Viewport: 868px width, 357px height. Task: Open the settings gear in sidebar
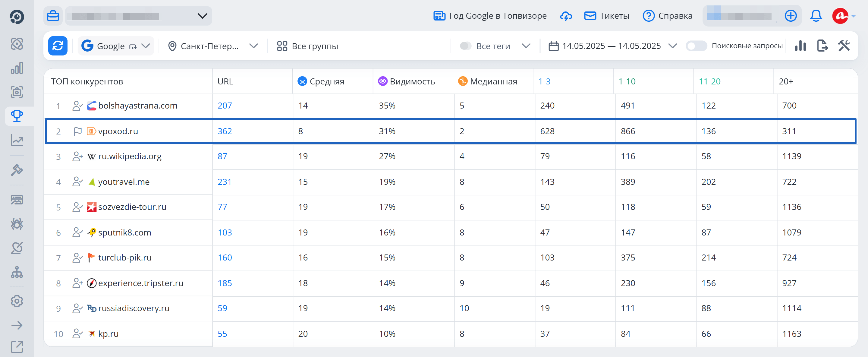click(x=17, y=301)
